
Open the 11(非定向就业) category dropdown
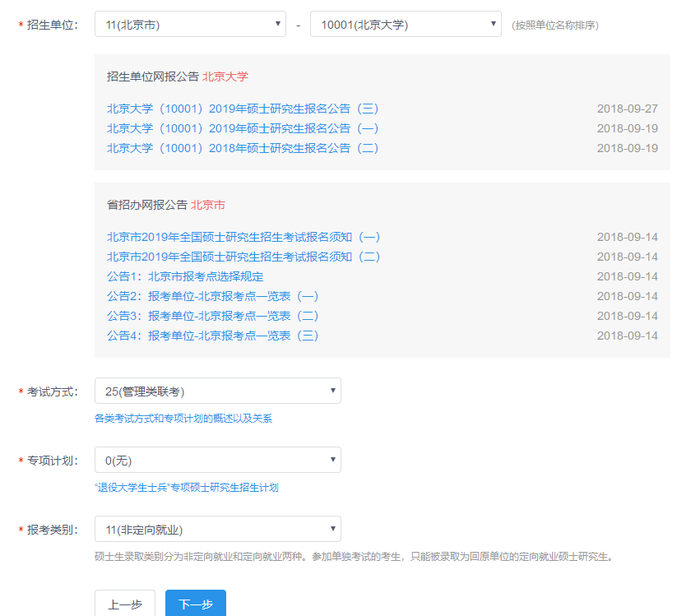[x=217, y=529]
